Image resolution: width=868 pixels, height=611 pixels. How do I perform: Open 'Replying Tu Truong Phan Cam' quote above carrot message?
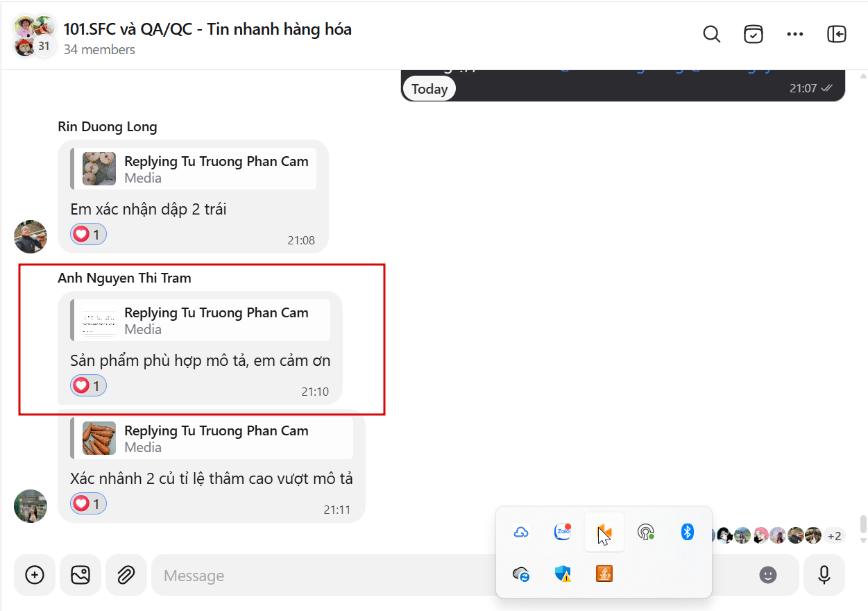(x=212, y=438)
